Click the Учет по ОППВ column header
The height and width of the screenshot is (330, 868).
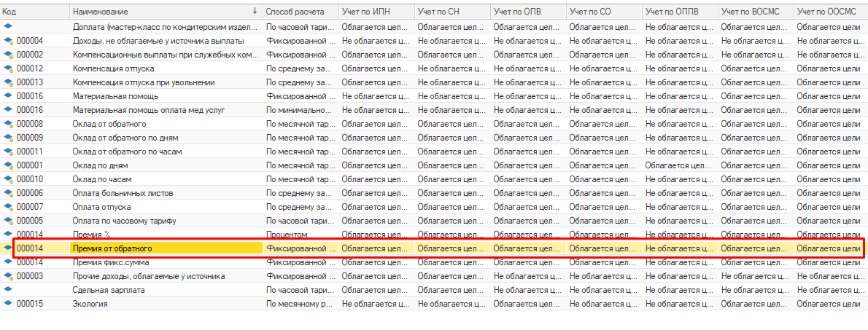coord(681,11)
